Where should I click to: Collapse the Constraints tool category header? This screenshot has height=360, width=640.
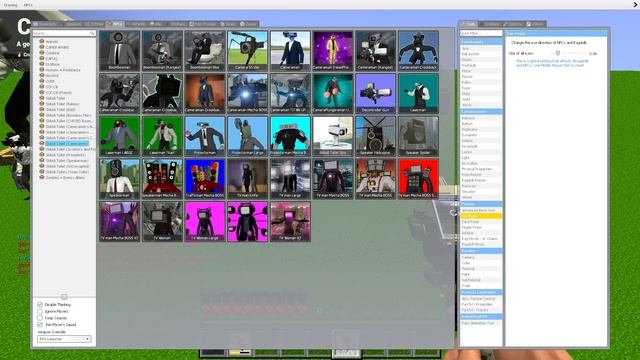481,42
